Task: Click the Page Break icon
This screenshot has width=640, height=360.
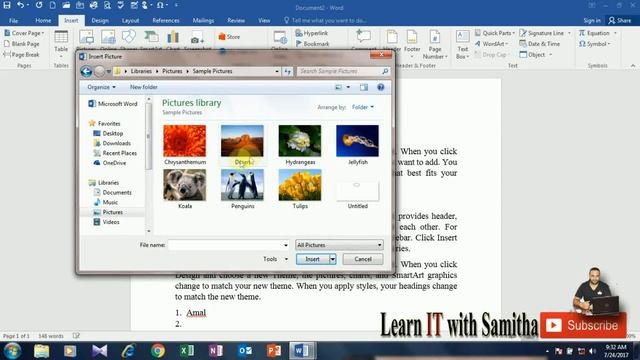Action: (x=7, y=54)
